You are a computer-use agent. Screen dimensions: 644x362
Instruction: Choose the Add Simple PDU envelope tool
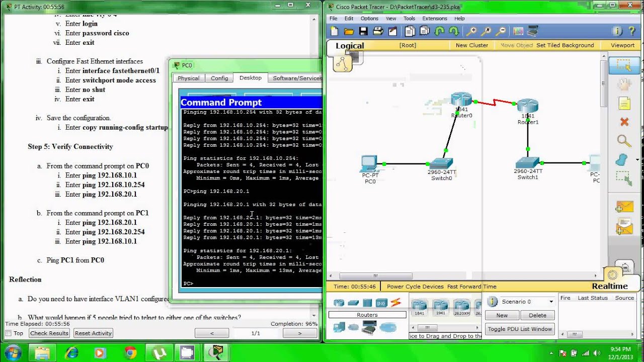(x=624, y=207)
